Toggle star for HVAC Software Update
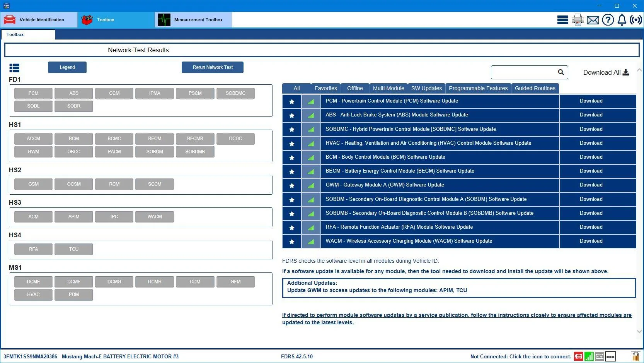The width and height of the screenshot is (644, 363). [x=292, y=144]
